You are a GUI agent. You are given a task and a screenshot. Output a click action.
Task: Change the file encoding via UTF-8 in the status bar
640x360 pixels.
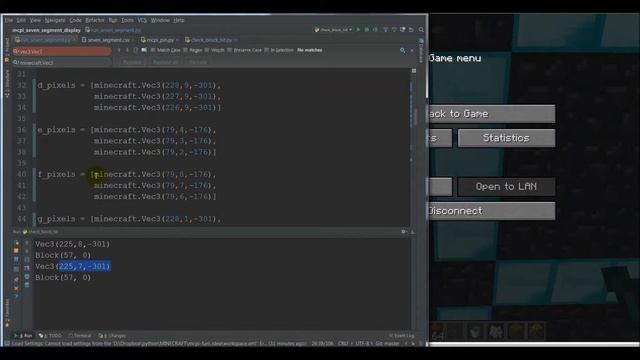coord(362,344)
